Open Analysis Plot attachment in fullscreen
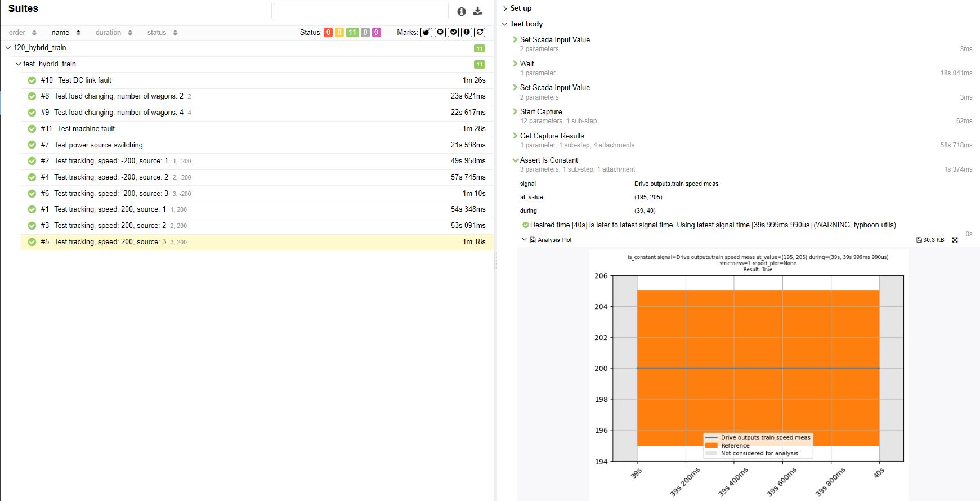 point(955,240)
